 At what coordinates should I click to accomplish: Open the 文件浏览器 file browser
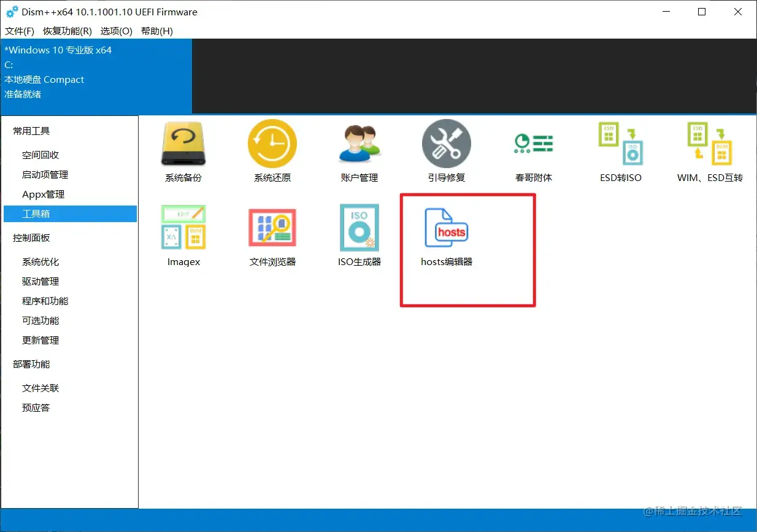pos(272,228)
